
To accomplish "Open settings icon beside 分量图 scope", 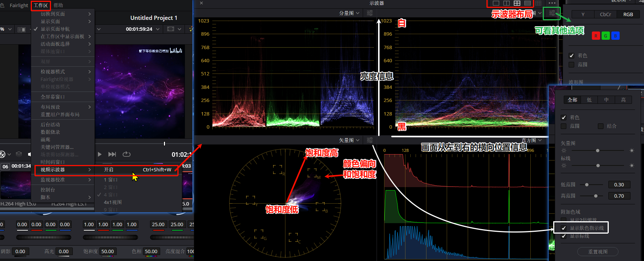I will pyautogui.click(x=370, y=13).
